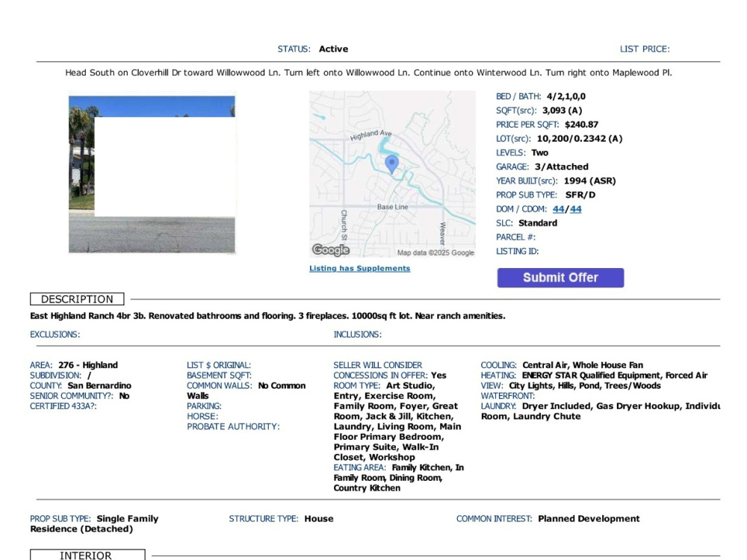This screenshot has width=747, height=560.
Task: Click the EXCLUSIONS label
Action: 55,335
